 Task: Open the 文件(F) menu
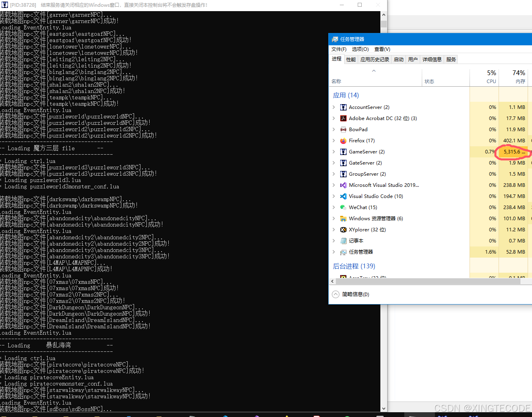339,49
